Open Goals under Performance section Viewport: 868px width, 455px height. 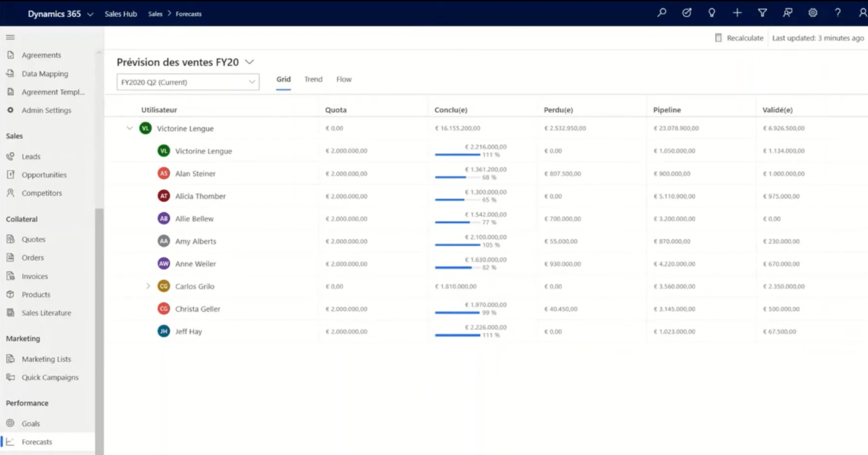point(31,424)
